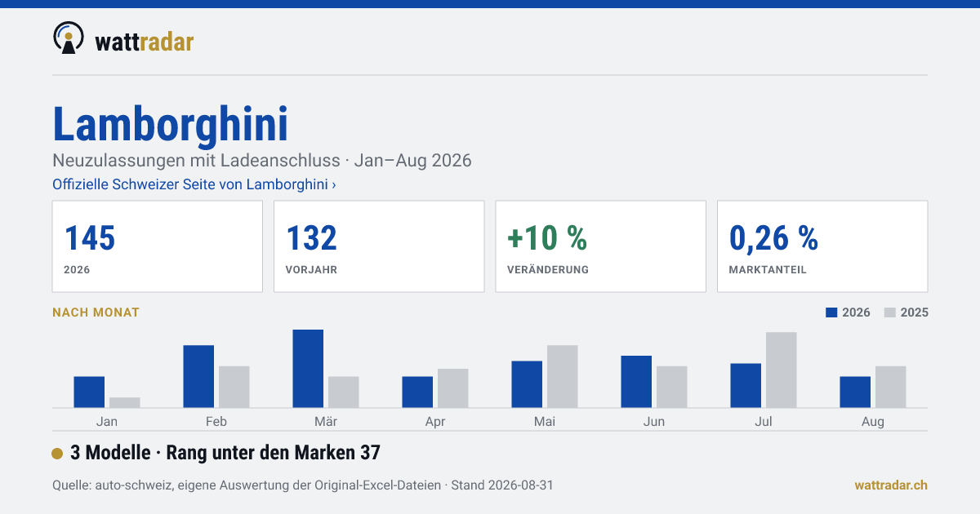Click the Jul axis label
Screen dimensions: 980x514
pyautogui.click(x=764, y=422)
